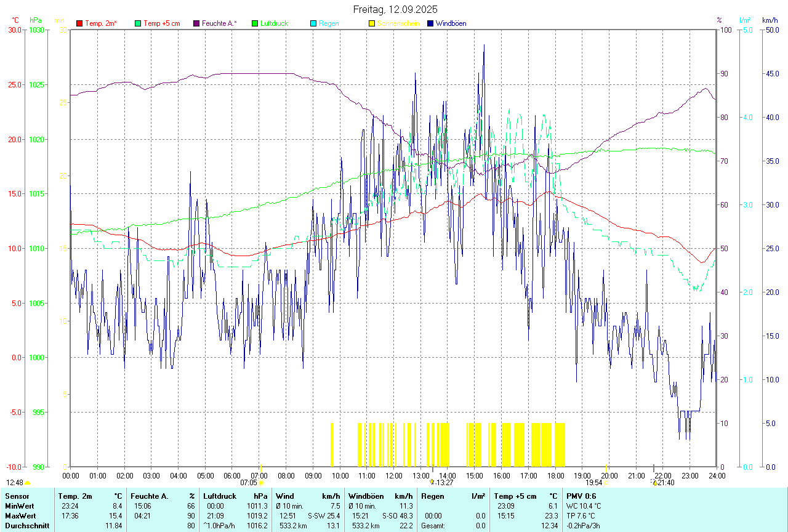Click the 21:40 time marker below axis
The height and width of the screenshot is (532, 788).
coord(665,483)
